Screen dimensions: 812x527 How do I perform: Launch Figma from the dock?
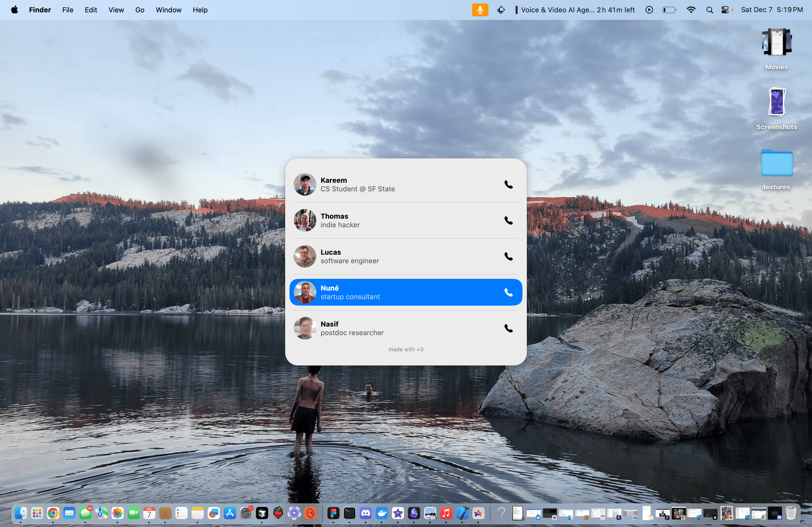click(333, 513)
